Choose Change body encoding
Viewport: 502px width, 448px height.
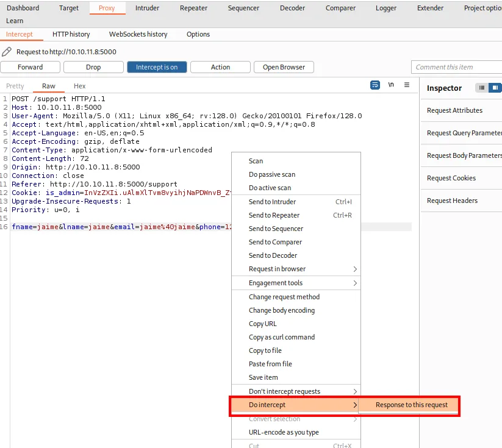coord(296,310)
